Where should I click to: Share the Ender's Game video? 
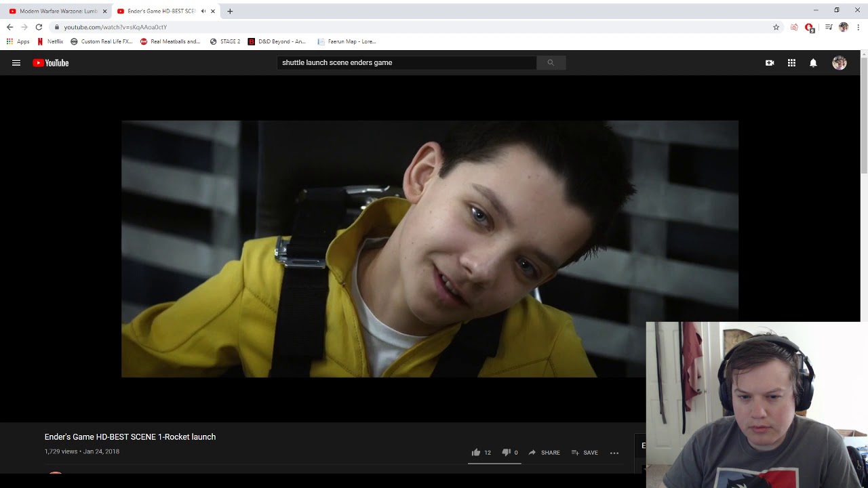click(544, 452)
